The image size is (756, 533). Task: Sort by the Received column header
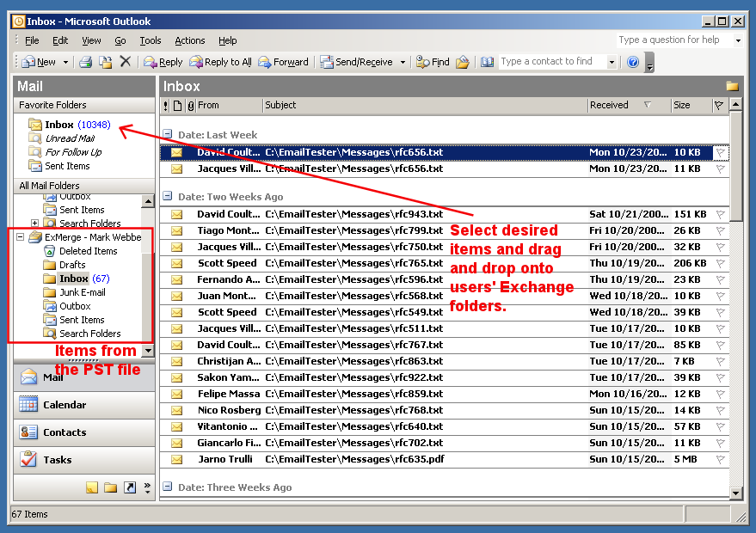click(x=630, y=105)
